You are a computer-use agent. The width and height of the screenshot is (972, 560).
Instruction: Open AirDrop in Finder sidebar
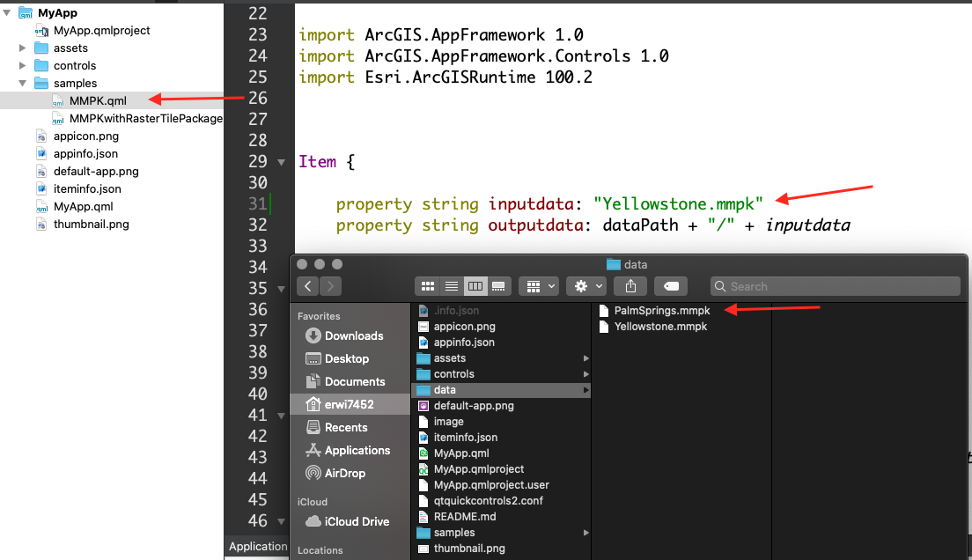coord(335,473)
